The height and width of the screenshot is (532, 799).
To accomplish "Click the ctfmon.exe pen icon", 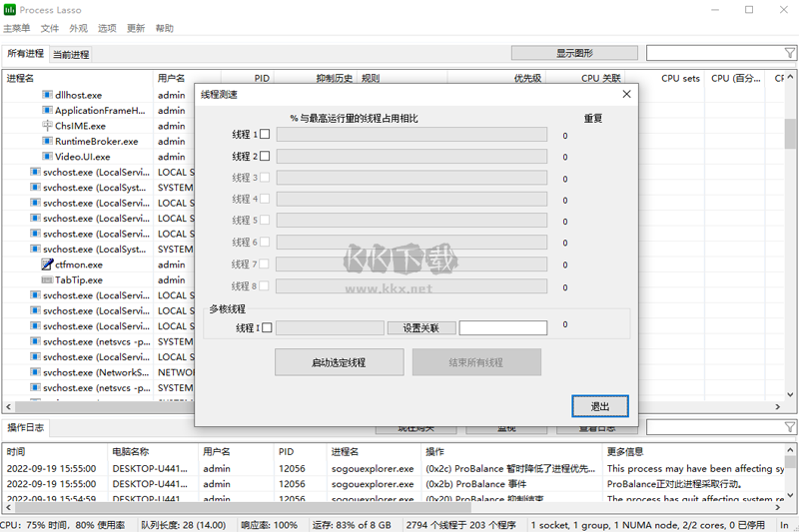I will coord(47,265).
